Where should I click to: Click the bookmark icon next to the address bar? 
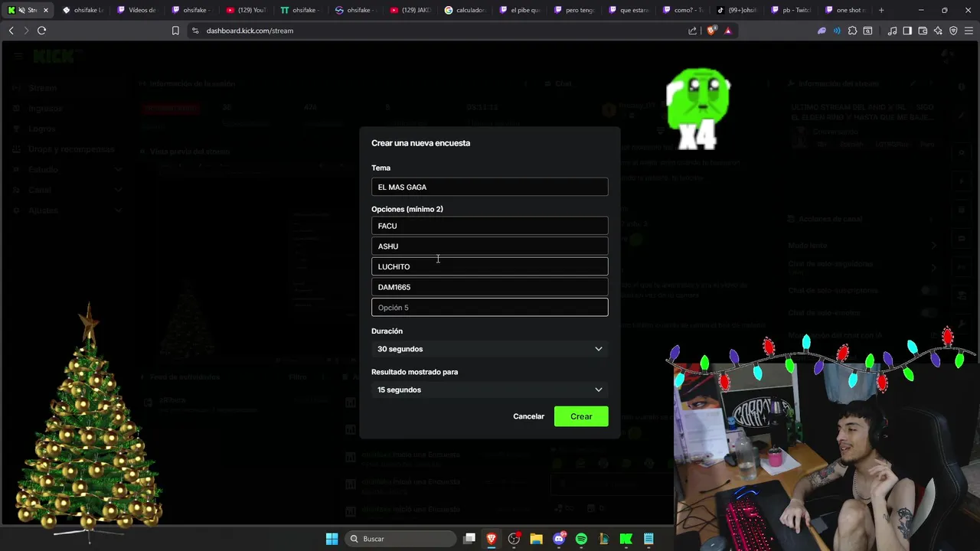(x=175, y=31)
